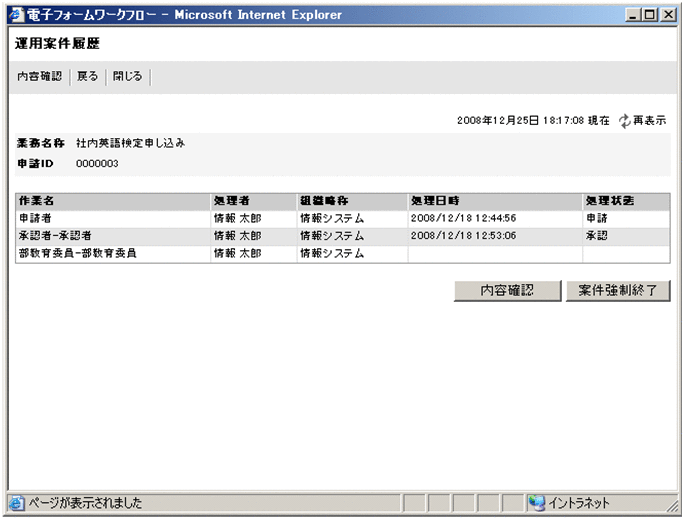Click the 内容確認 toolbar menu item
This screenshot has height=520, width=685.
coord(39,76)
